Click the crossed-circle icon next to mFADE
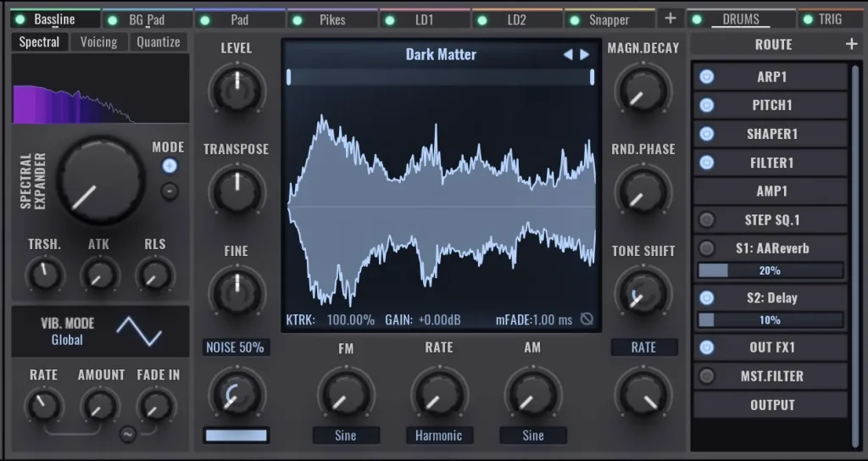This screenshot has height=461, width=868. pos(587,320)
